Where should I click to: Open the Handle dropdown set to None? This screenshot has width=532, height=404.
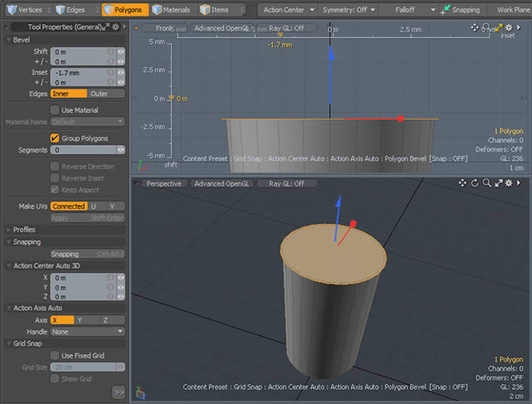pyautogui.click(x=86, y=331)
